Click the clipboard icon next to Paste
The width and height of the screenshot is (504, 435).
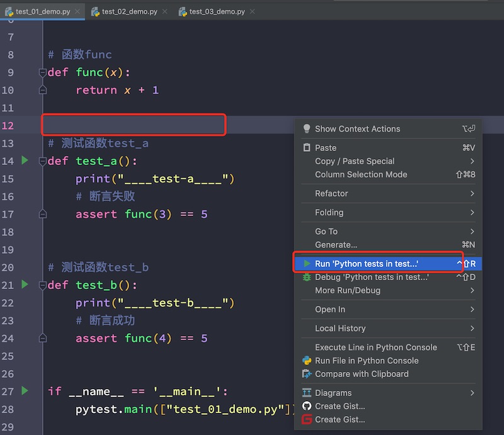(307, 147)
